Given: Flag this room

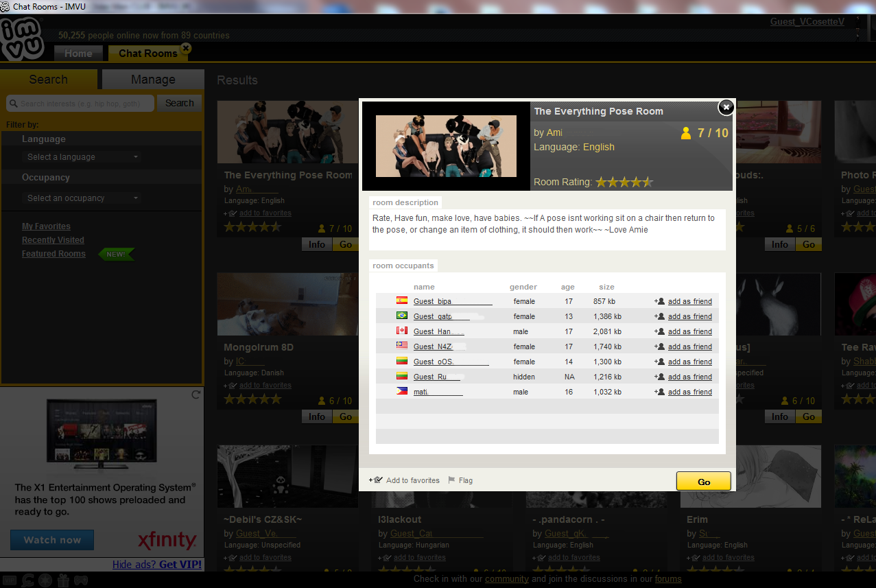Looking at the screenshot, I should (x=466, y=480).
